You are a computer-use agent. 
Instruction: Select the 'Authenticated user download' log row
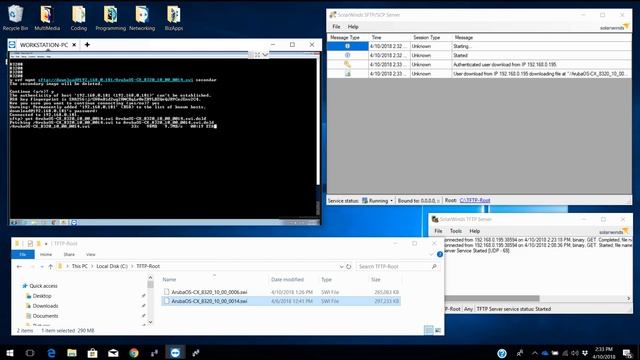[479, 64]
